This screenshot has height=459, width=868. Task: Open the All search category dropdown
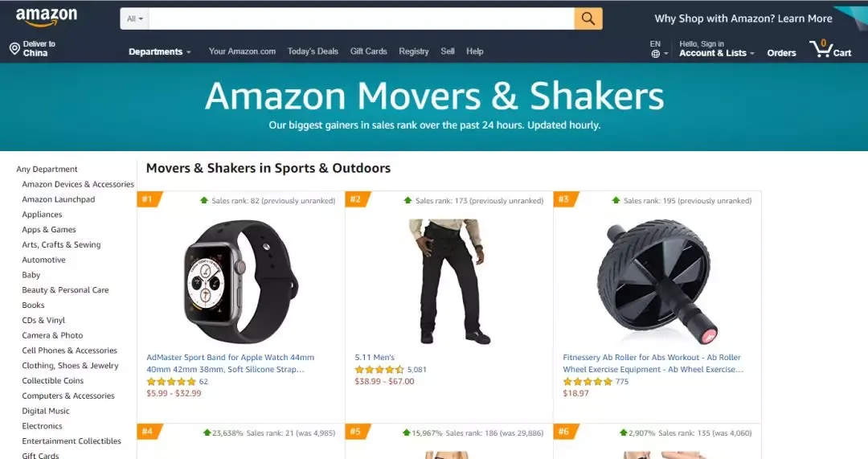pyautogui.click(x=134, y=18)
